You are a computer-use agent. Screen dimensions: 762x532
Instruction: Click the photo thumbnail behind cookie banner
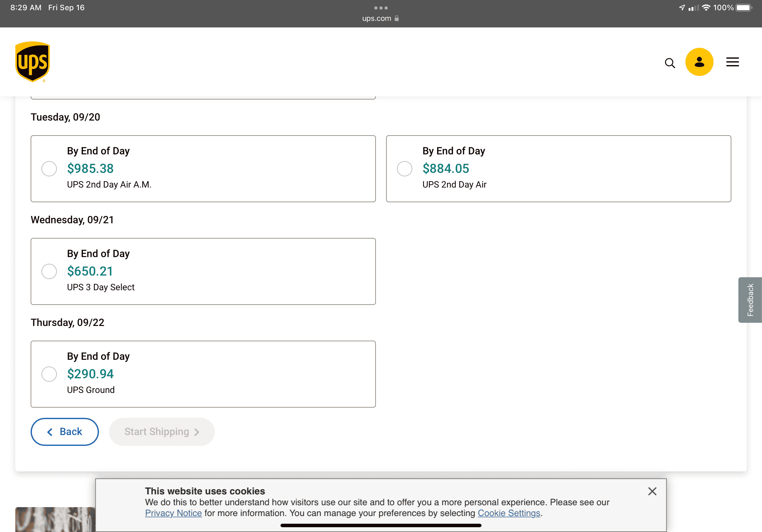coord(55,519)
